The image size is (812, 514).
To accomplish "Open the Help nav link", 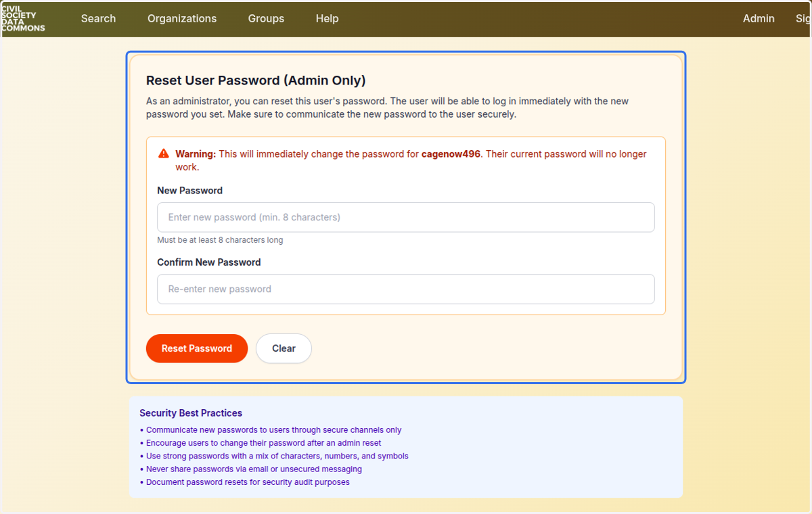I will (x=327, y=19).
